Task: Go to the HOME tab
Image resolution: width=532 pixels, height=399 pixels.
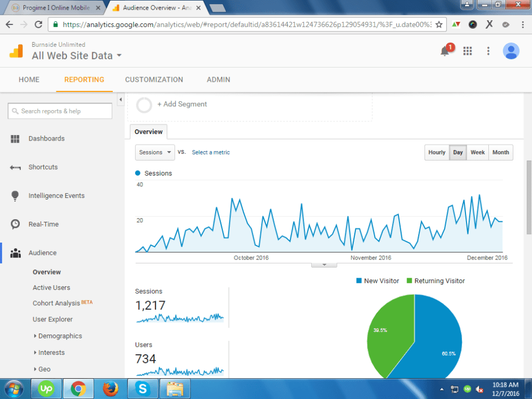Action: point(29,80)
